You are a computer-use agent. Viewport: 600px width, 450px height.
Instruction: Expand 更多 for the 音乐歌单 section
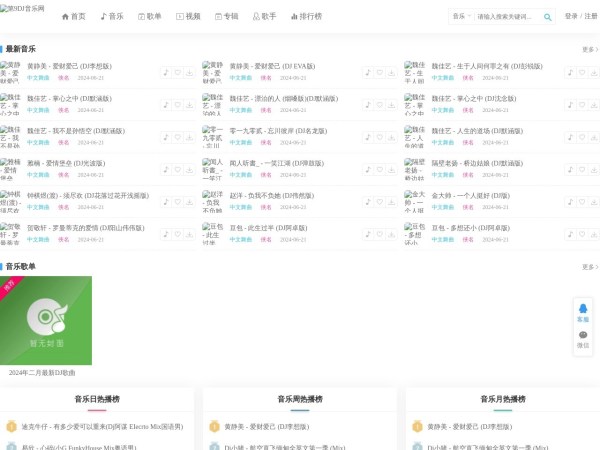(x=589, y=267)
